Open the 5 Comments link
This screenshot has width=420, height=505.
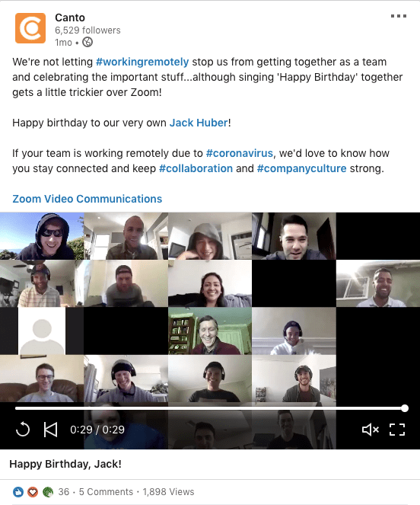(106, 492)
